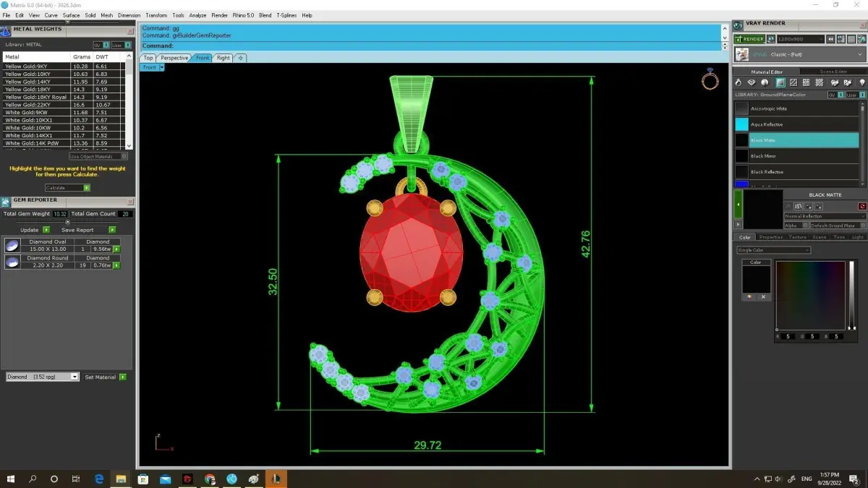The width and height of the screenshot is (868, 488).
Task: Open File Explorer from the taskbar
Action: [x=121, y=479]
